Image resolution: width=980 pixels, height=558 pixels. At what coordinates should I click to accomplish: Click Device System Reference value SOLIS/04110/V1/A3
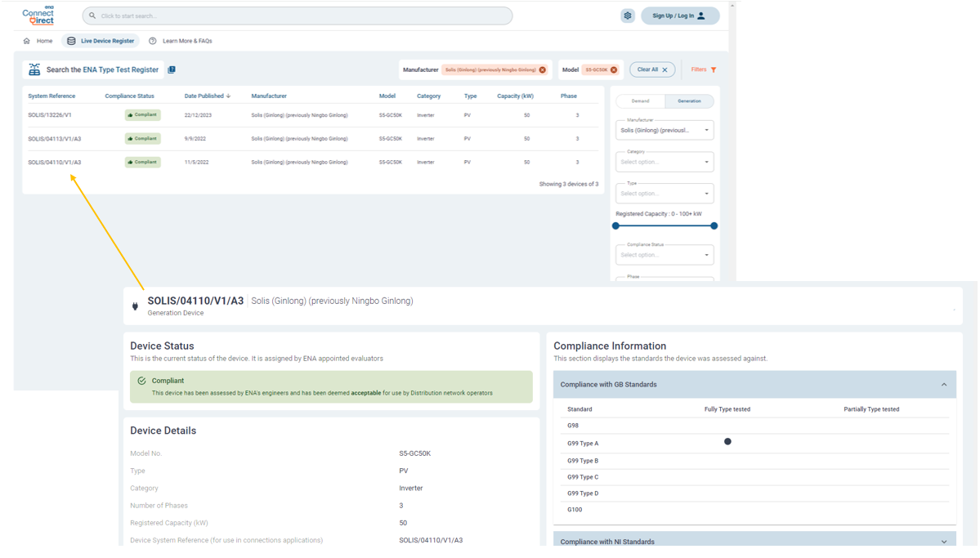click(431, 541)
